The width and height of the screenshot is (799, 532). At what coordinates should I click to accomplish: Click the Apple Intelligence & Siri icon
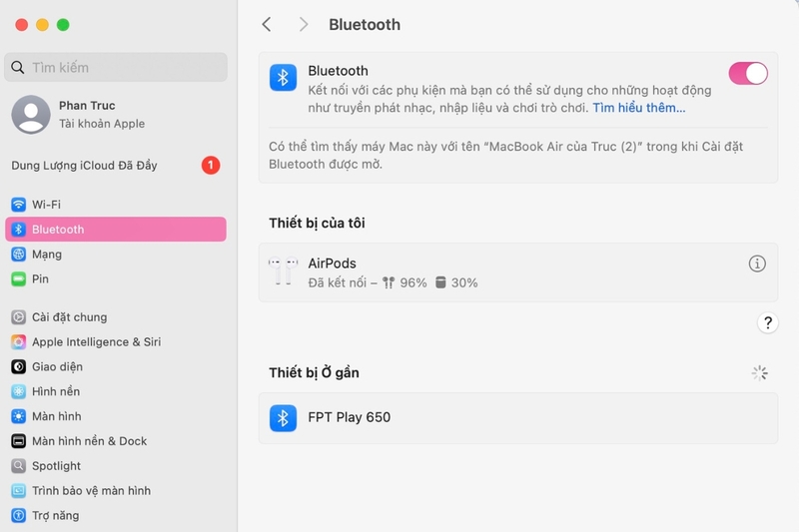pos(19,342)
